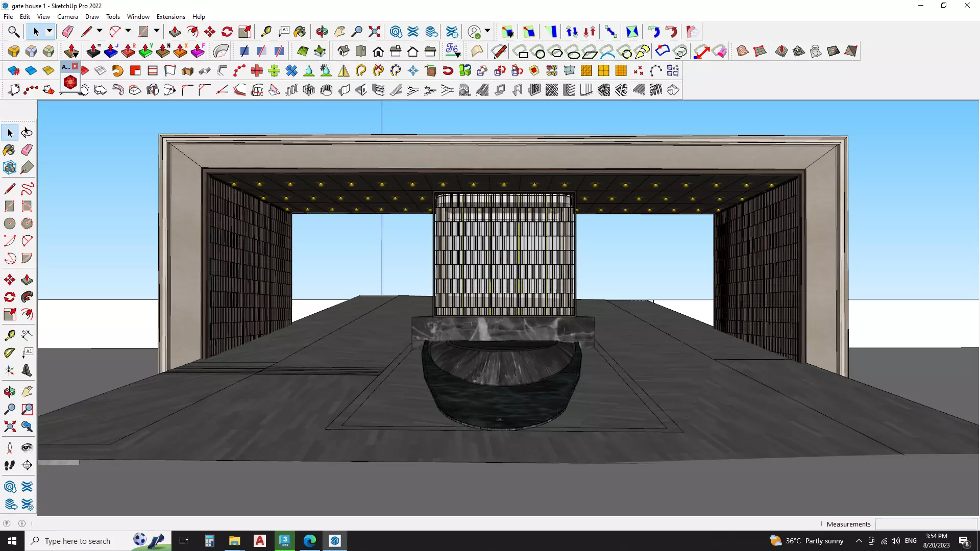Expand the Shapes tool dropdown arrow
This screenshot has width=980, height=551.
(157, 31)
